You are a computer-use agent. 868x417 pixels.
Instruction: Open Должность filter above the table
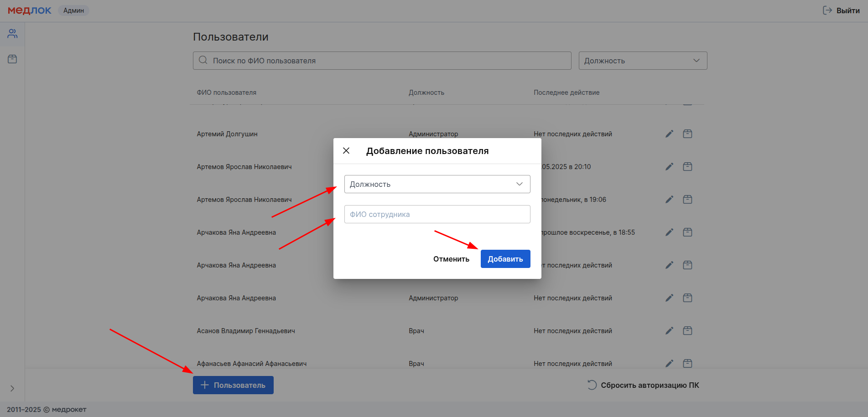[x=642, y=61]
